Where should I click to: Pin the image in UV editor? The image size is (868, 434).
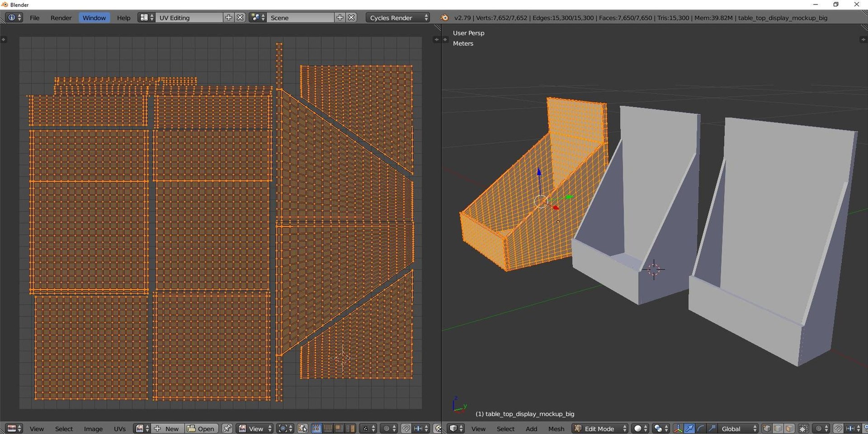(x=227, y=429)
